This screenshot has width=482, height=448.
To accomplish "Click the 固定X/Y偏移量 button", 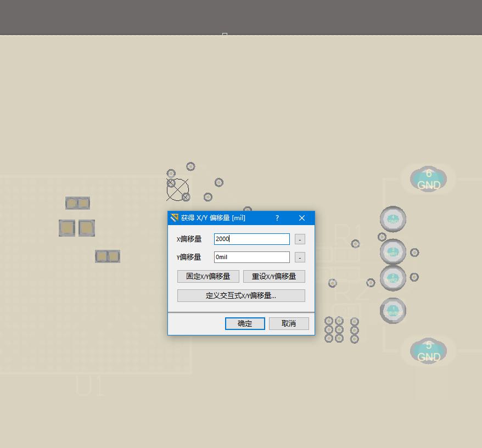I will (208, 276).
